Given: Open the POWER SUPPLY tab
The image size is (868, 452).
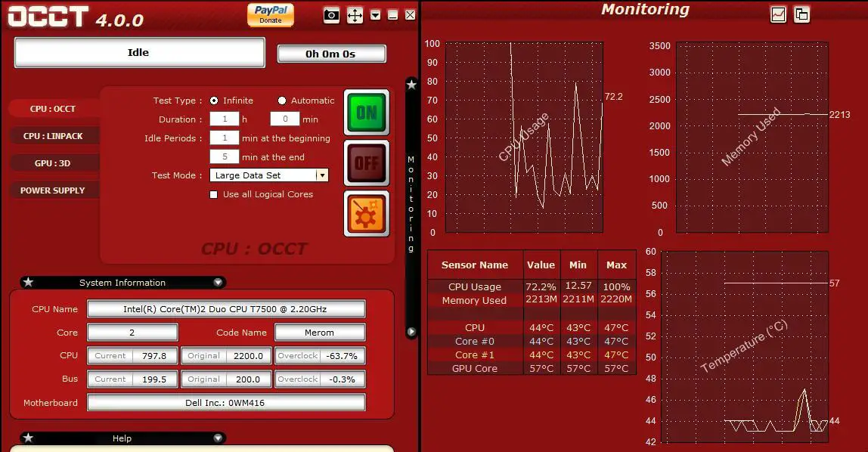Looking at the screenshot, I should [53, 190].
